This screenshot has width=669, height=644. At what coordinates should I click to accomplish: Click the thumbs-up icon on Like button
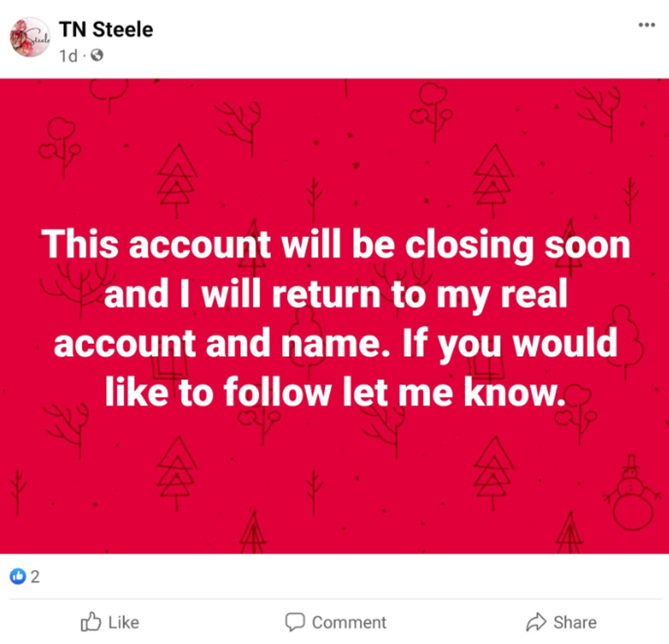click(91, 621)
